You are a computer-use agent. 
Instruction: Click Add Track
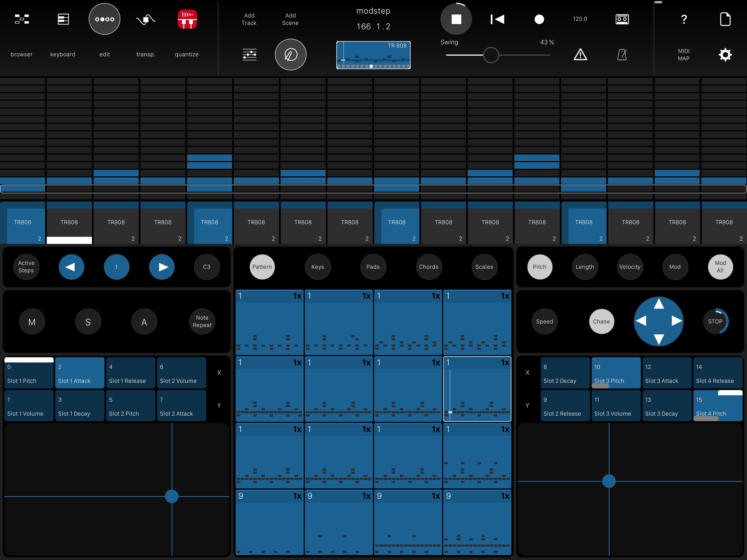tap(249, 19)
